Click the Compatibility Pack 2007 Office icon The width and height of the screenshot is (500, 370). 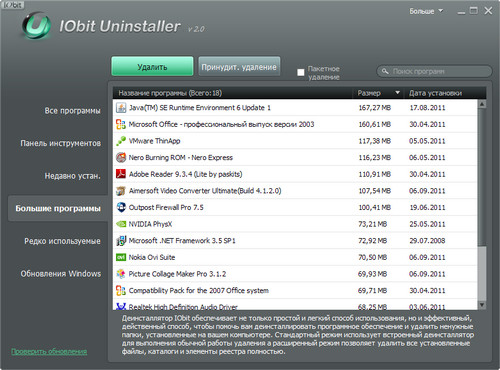pyautogui.click(x=121, y=291)
